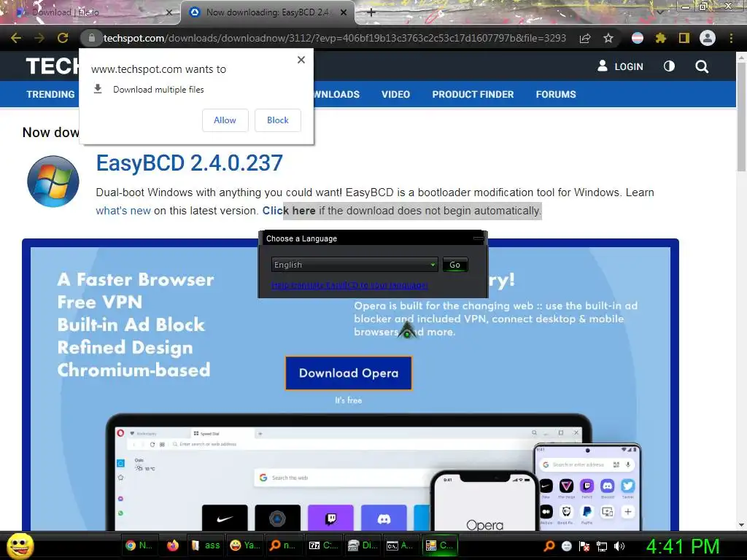Open the VIDEO section
The height and width of the screenshot is (560, 747).
point(395,94)
